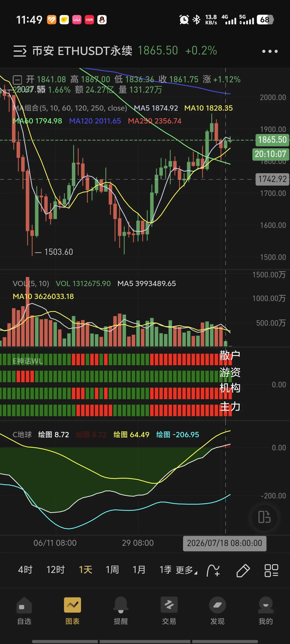This screenshot has width=290, height=644.
Task: Switch to 4时 timeframe
Action: (25, 570)
